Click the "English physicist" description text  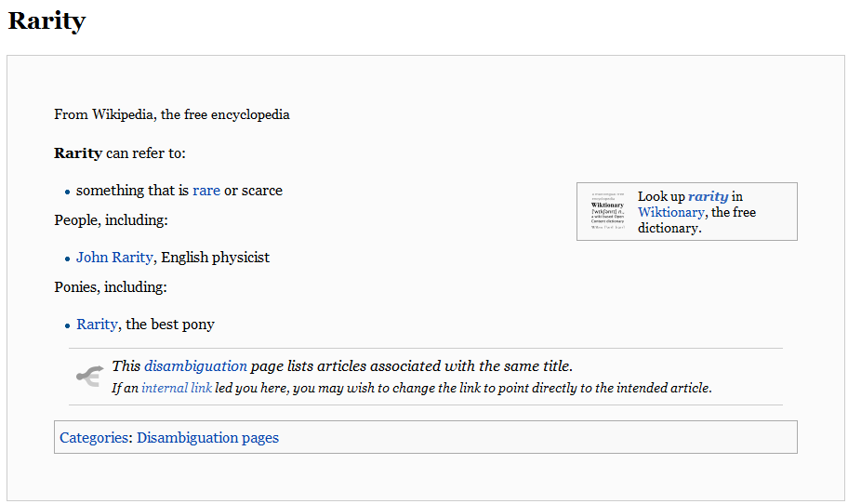click(x=215, y=258)
